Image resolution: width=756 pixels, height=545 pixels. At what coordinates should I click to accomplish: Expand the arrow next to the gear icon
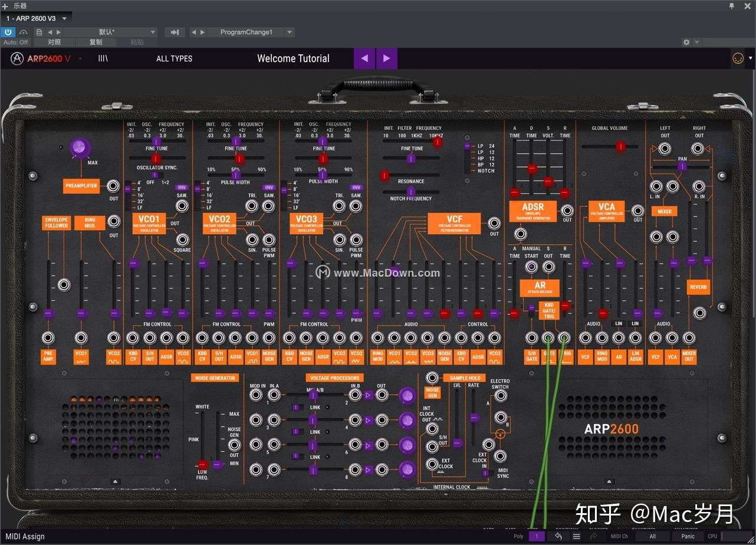click(x=697, y=42)
